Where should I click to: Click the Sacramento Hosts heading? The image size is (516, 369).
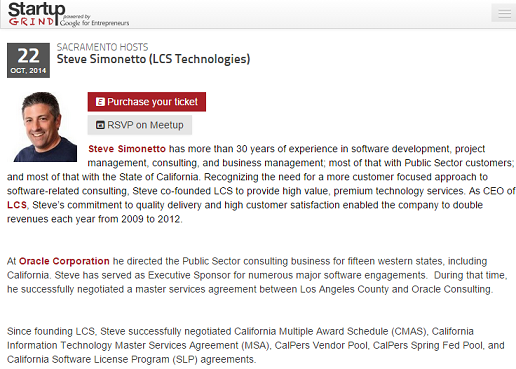pos(102,47)
